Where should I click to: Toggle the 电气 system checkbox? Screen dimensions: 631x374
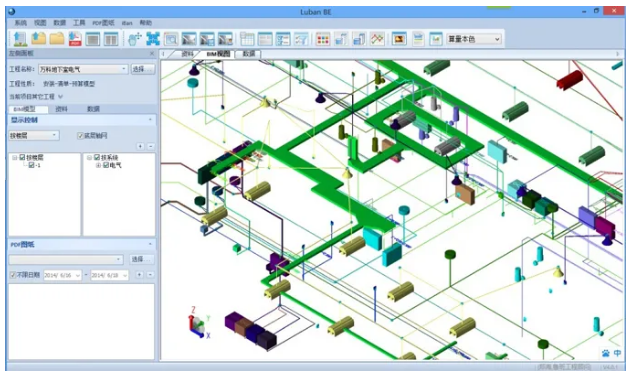(106, 165)
